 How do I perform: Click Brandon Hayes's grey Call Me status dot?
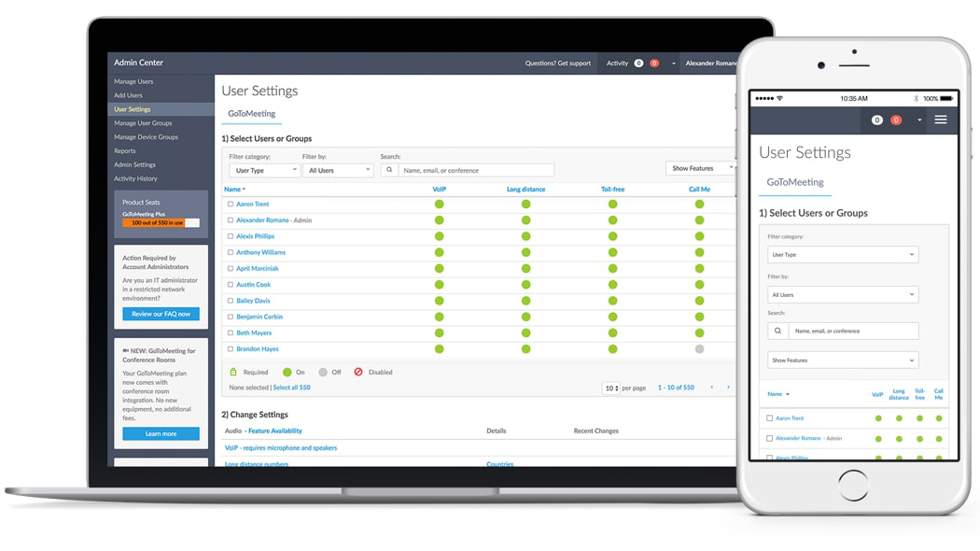click(x=699, y=349)
